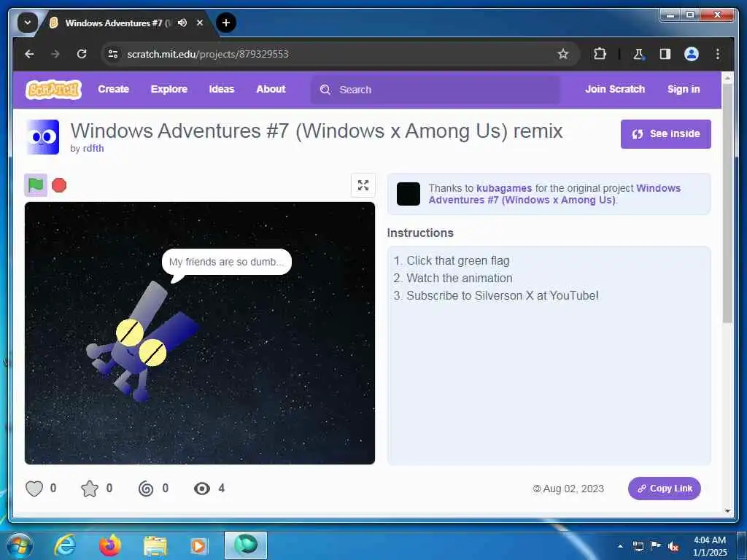Click the search magnifier icon
This screenshot has height=560, width=747.
325,90
